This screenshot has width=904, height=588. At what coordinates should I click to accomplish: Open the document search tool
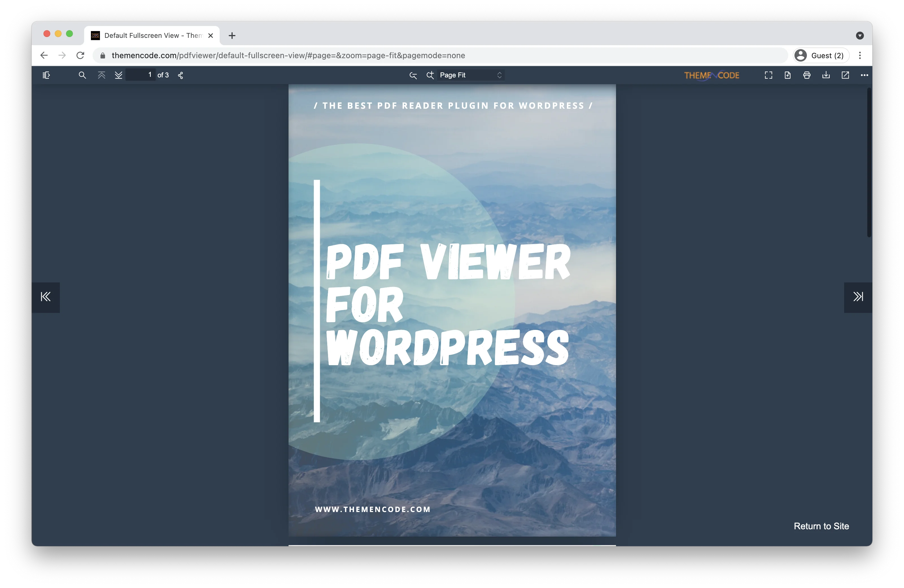pyautogui.click(x=82, y=75)
